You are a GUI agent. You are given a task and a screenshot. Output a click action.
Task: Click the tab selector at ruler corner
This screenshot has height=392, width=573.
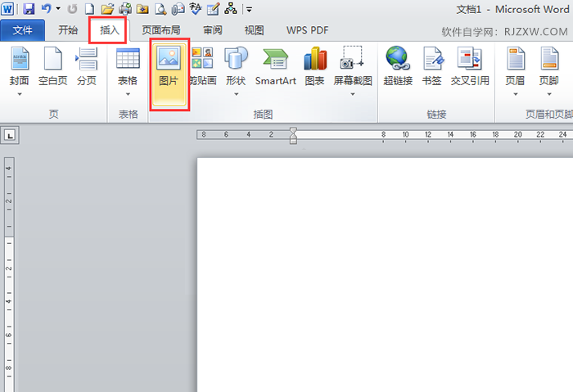[8, 135]
